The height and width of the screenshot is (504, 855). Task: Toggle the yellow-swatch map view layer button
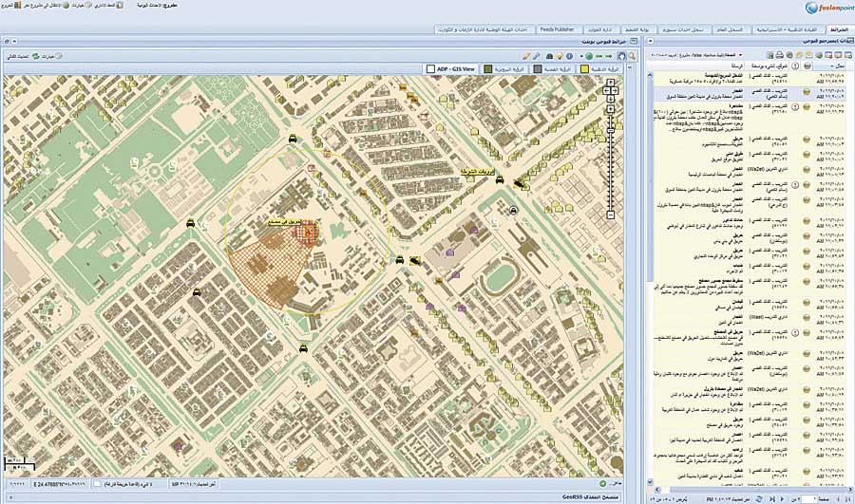598,69
